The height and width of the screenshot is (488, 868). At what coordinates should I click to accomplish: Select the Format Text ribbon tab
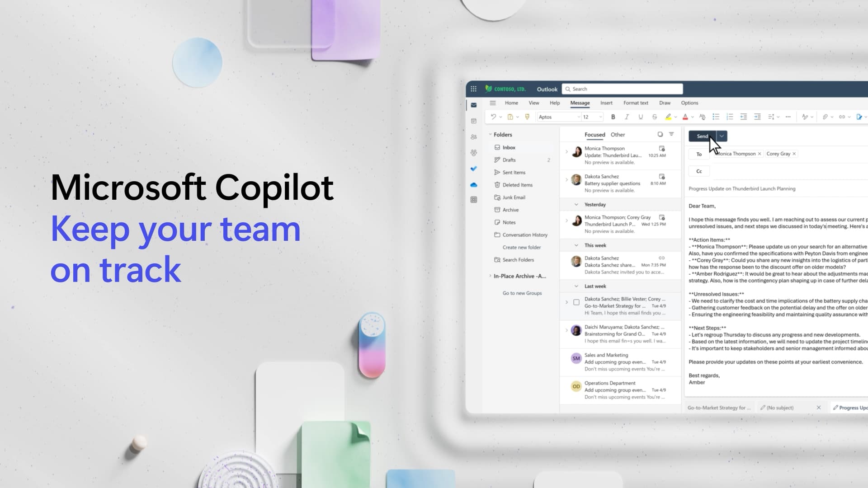635,103
